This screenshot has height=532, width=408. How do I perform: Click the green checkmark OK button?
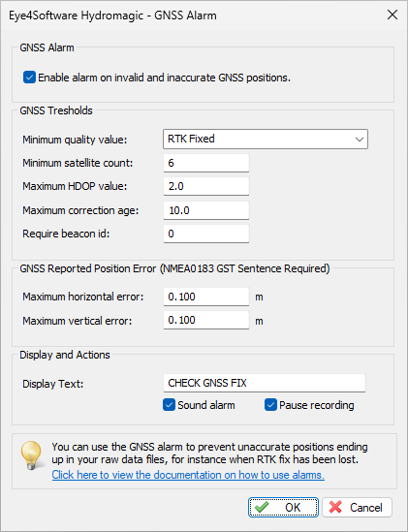283,507
